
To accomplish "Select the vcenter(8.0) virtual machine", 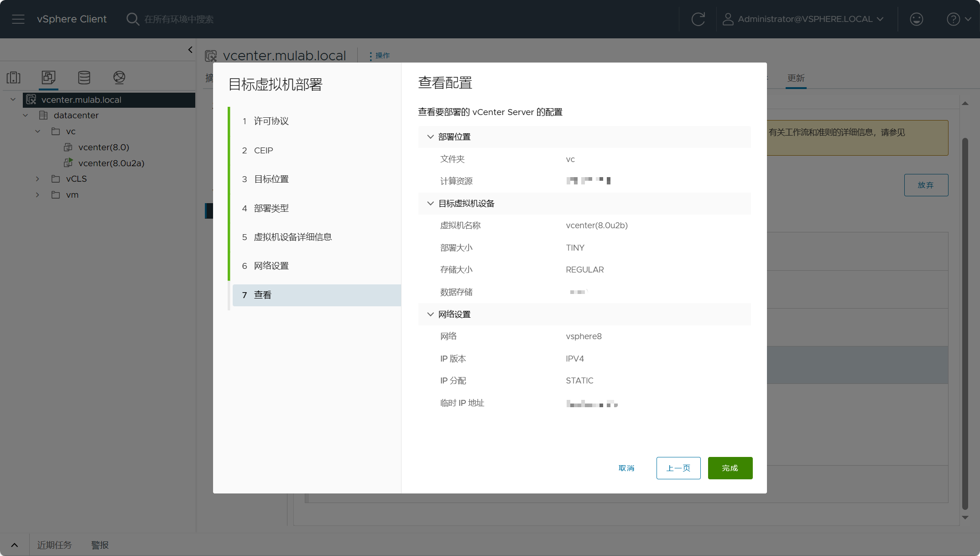I will click(104, 147).
